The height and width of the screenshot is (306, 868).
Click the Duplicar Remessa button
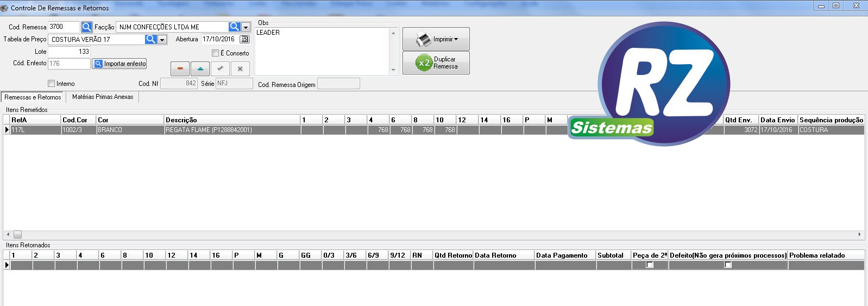click(x=436, y=63)
